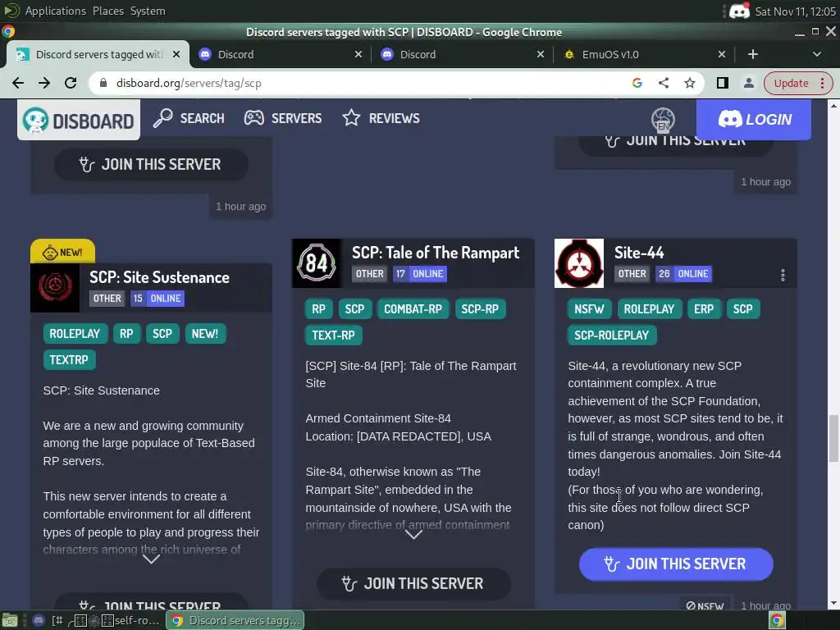Image resolution: width=840 pixels, height=630 pixels.
Task: Open the SEARCH navigation item
Action: pos(189,118)
